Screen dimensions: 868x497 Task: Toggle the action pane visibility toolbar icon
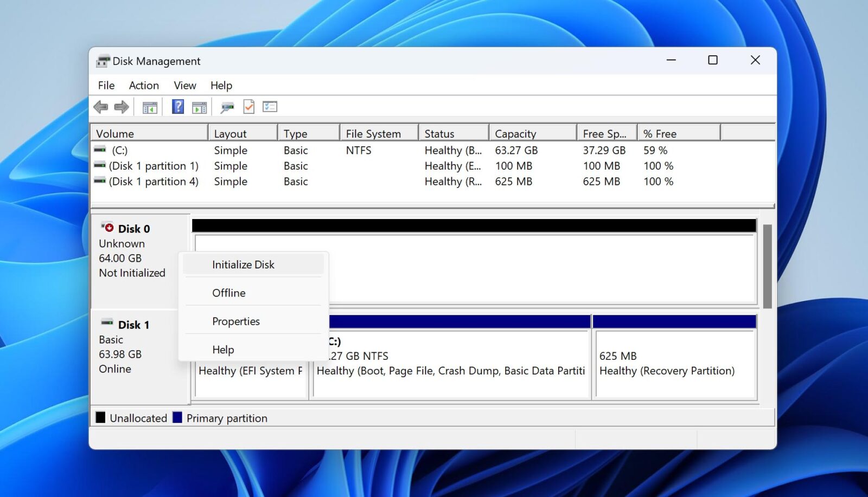coord(199,106)
